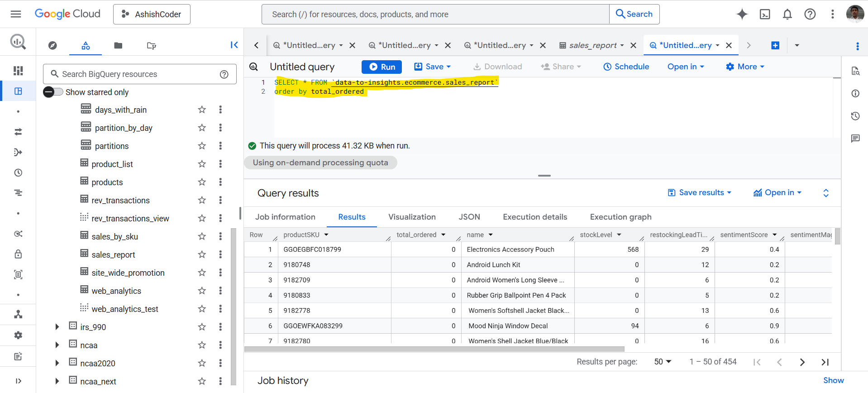Viewport: 868px width, 393px height.
Task: Open Gemini AI assistant sparkle icon
Action: (742, 14)
